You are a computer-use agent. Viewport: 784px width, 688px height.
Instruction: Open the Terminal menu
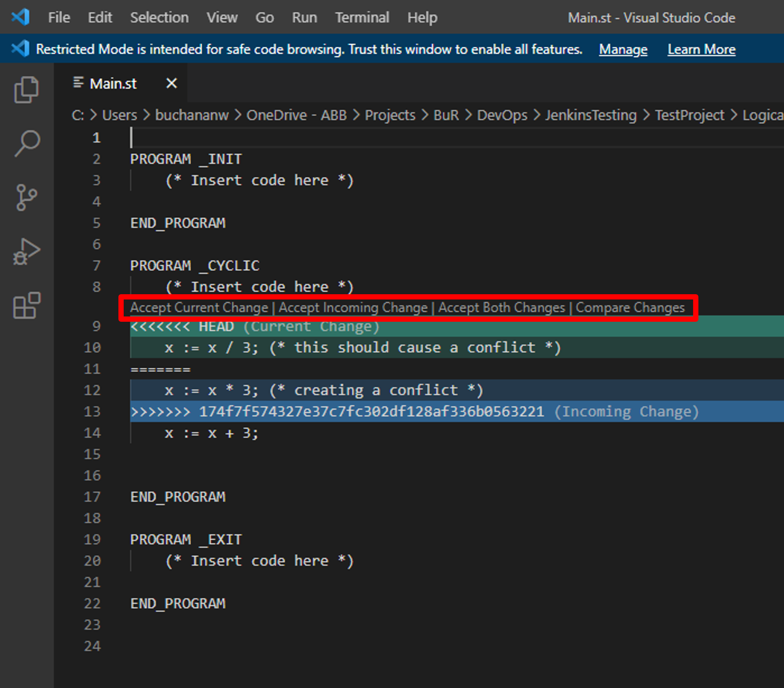pyautogui.click(x=362, y=18)
